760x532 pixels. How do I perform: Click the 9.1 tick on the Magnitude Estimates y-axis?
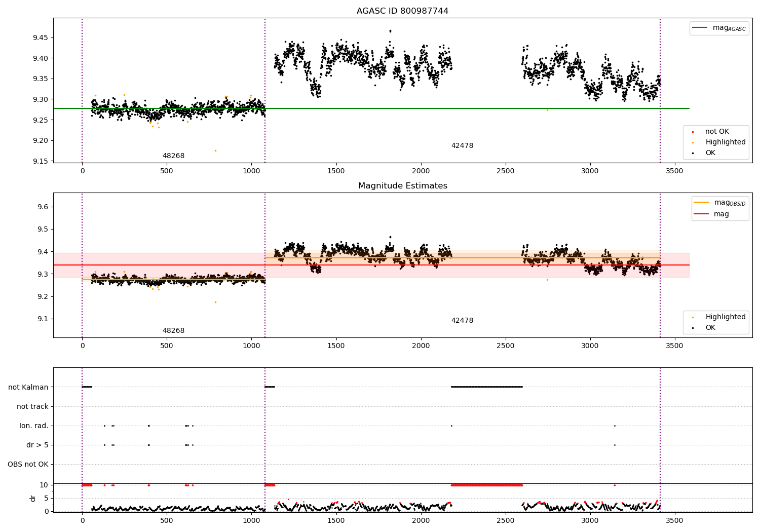tap(43, 319)
